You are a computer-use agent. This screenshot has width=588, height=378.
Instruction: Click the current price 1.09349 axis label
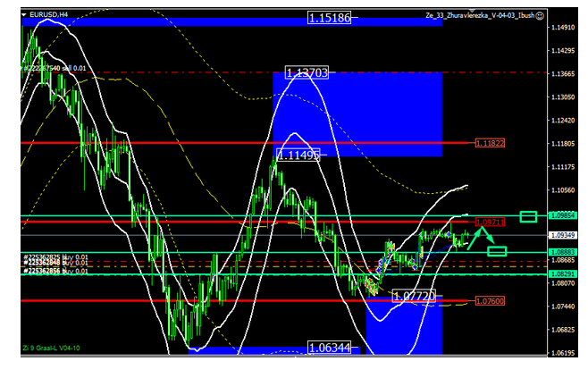point(562,235)
